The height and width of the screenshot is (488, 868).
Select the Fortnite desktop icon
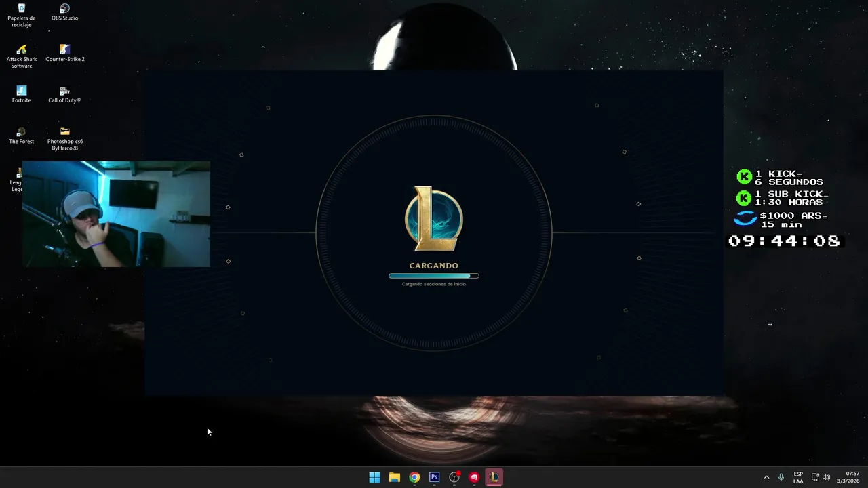point(21,94)
